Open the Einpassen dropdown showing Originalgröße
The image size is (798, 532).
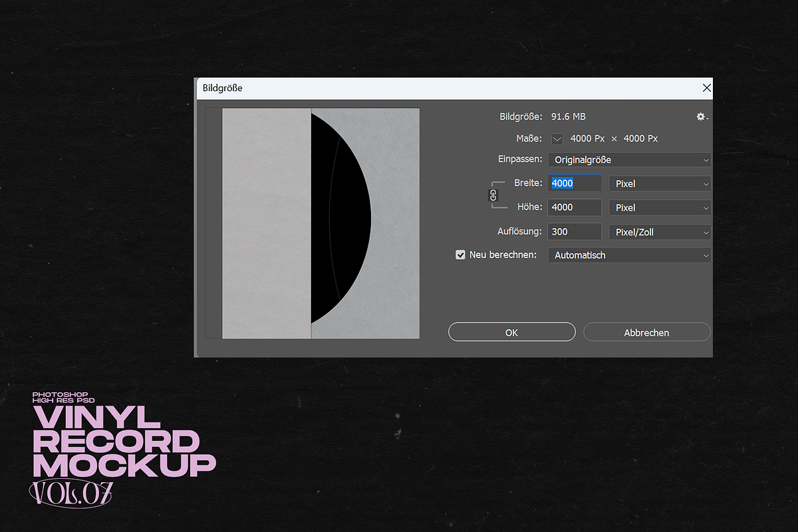tap(629, 160)
